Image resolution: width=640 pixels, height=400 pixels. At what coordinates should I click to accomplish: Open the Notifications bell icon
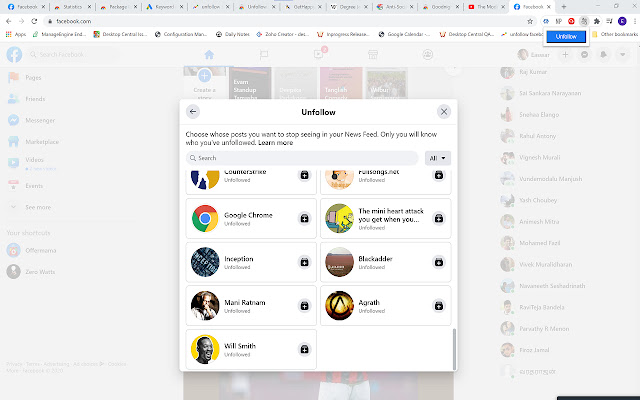click(x=603, y=54)
